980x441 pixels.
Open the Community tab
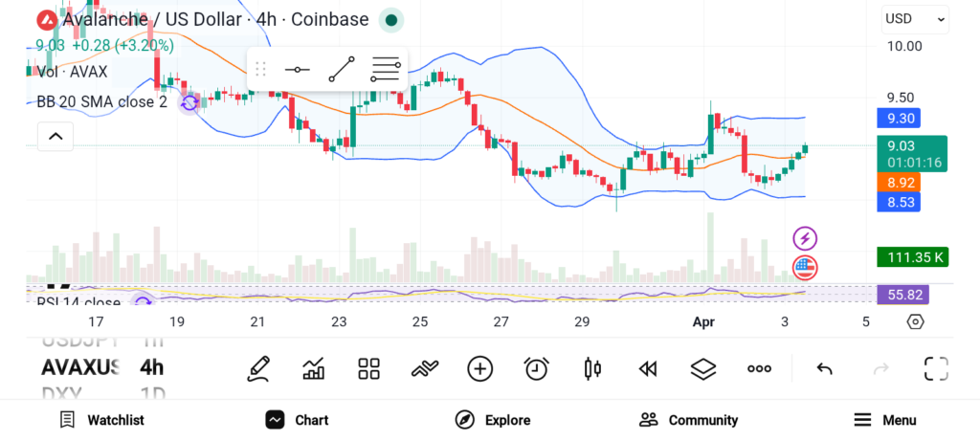(x=688, y=420)
